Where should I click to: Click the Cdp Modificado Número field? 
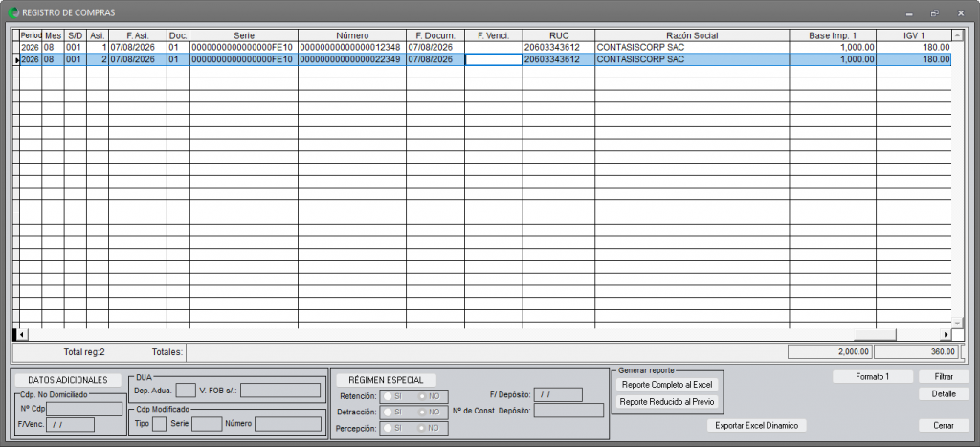pyautogui.click(x=287, y=424)
